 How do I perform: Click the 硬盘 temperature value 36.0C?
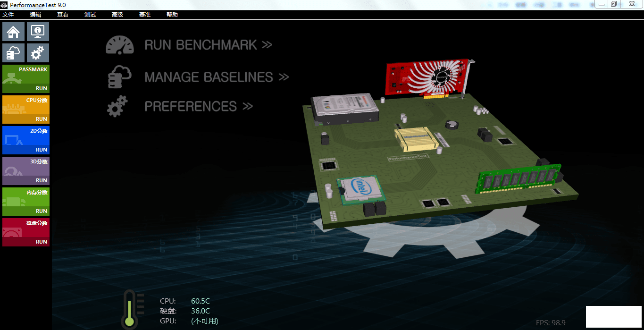201,311
